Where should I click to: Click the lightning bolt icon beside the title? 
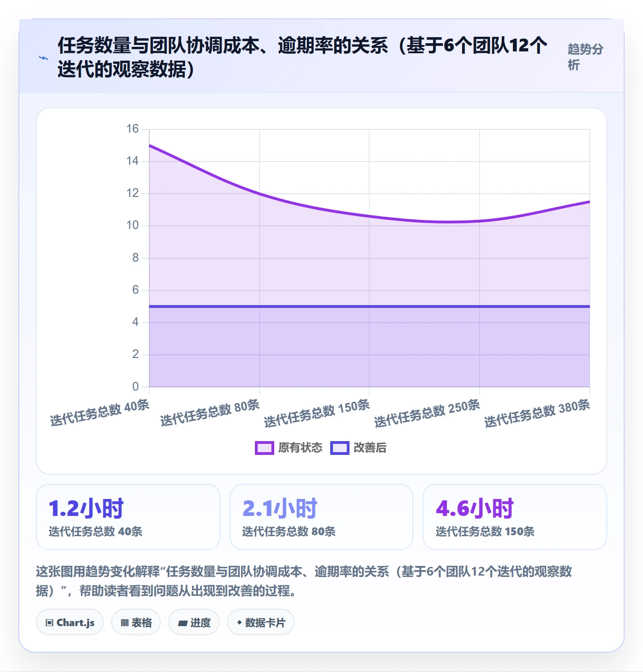44,58
